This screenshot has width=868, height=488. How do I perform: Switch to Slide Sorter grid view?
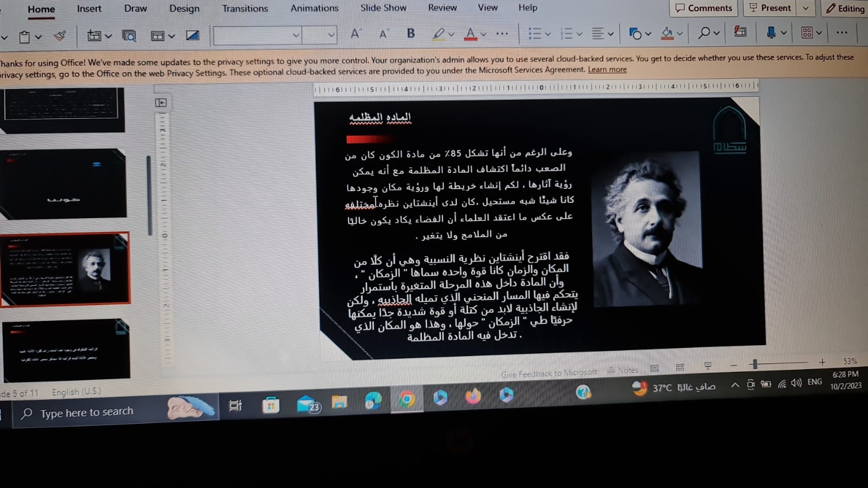coord(680,367)
